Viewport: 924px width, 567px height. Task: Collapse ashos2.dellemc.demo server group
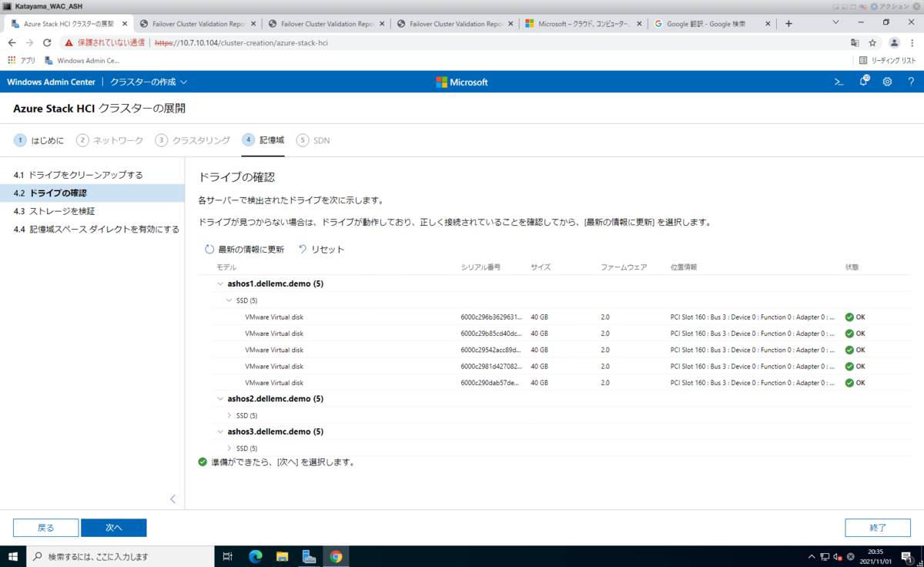220,398
